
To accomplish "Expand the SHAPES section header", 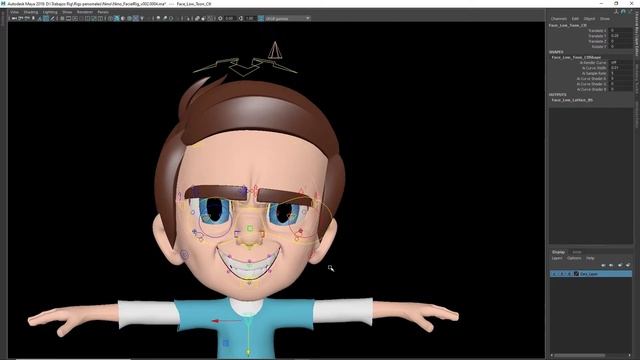I will (556, 52).
